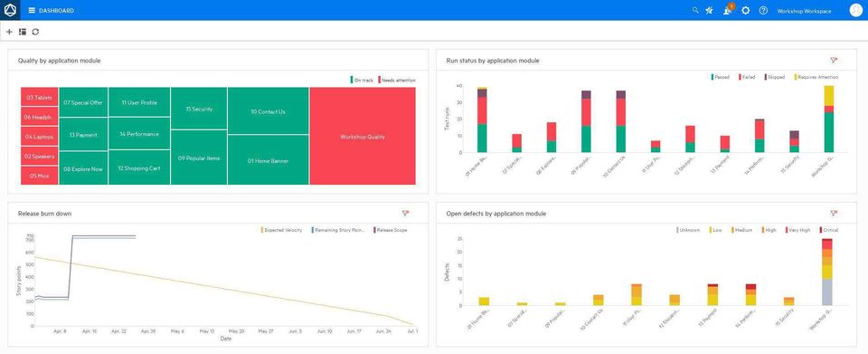Click the Medium legend swatch in Open defects

click(733, 229)
